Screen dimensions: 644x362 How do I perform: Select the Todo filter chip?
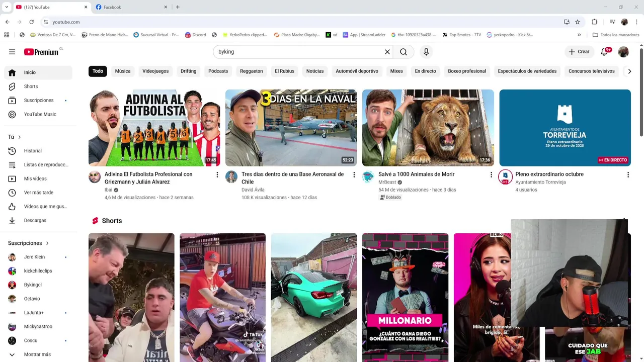coord(98,71)
